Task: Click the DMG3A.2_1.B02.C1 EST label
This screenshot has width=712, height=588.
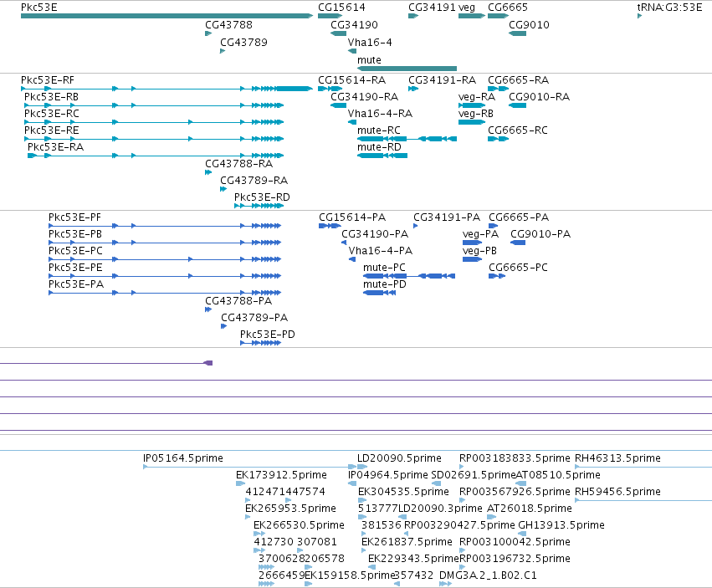Action: click(x=488, y=575)
